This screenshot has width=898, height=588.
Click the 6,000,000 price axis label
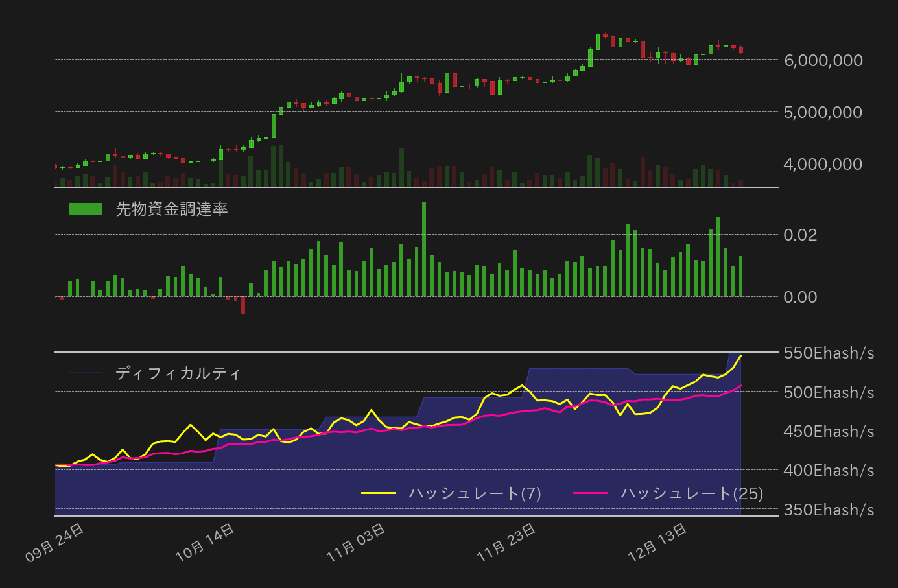(823, 60)
